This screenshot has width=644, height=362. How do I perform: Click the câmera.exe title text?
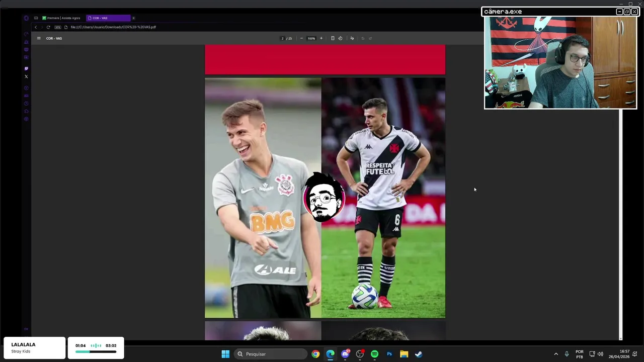click(x=503, y=12)
